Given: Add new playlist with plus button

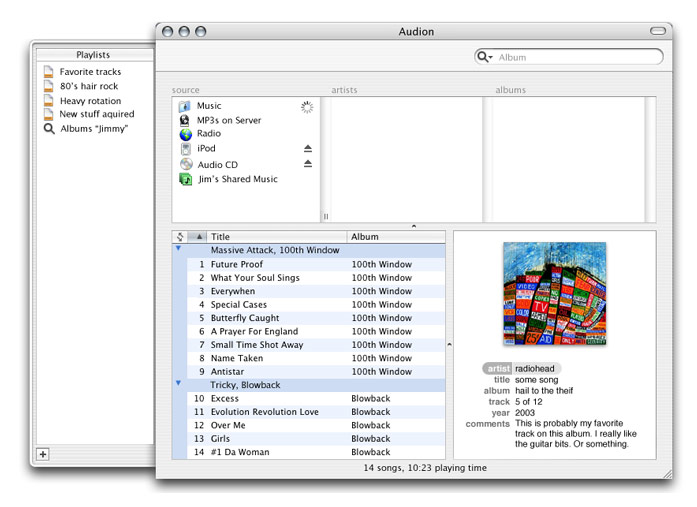Looking at the screenshot, I should coord(42,454).
